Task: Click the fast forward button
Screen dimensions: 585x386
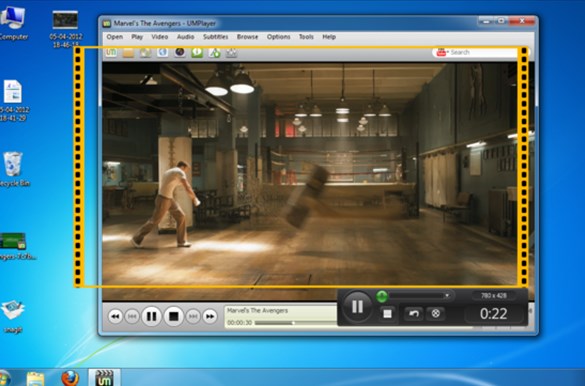Action: (210, 317)
